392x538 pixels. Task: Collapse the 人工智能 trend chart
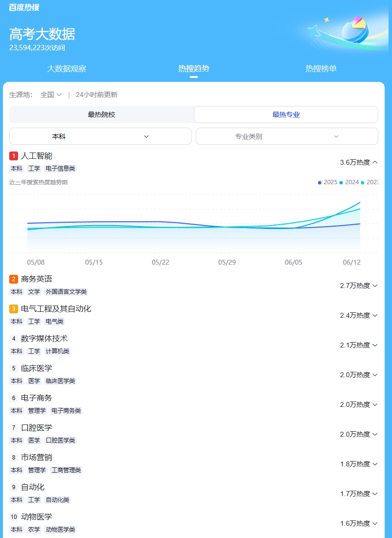click(x=375, y=162)
